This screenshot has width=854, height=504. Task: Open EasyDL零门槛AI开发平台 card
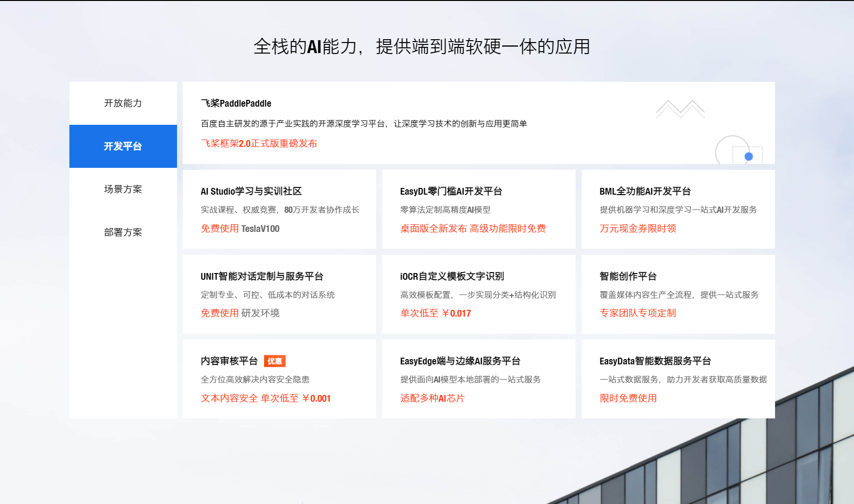pyautogui.click(x=451, y=191)
